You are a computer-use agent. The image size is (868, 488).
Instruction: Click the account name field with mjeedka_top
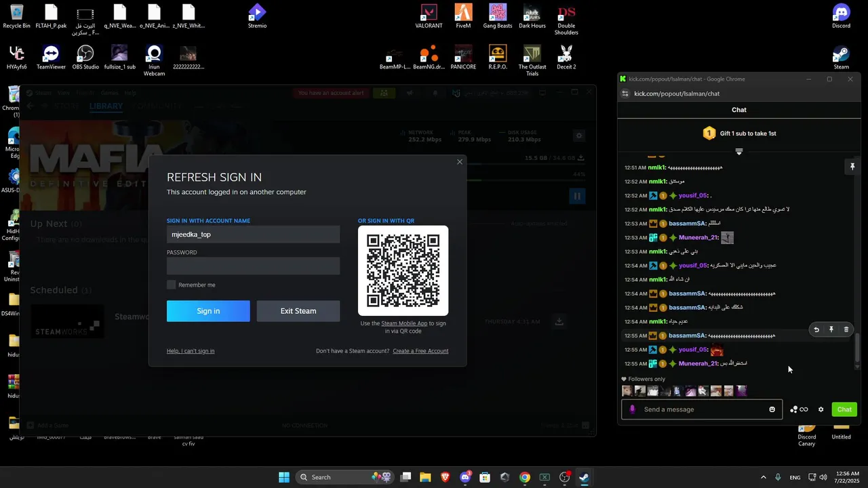tap(254, 235)
